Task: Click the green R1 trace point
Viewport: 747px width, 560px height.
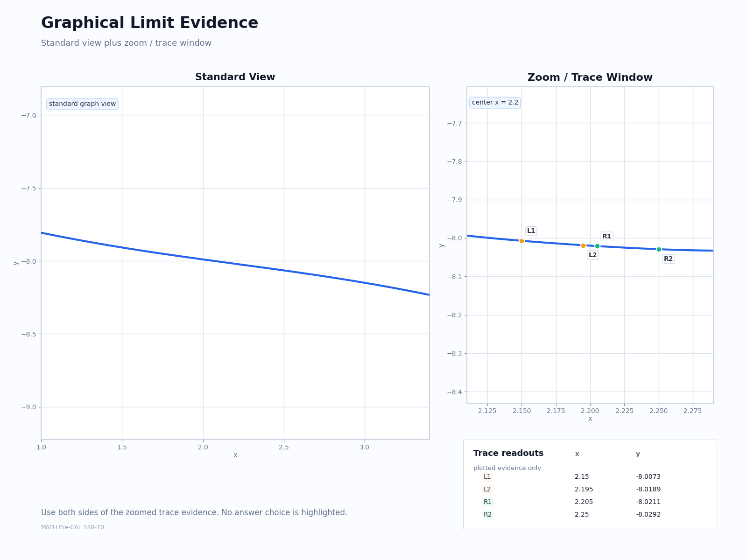Action: pyautogui.click(x=597, y=246)
